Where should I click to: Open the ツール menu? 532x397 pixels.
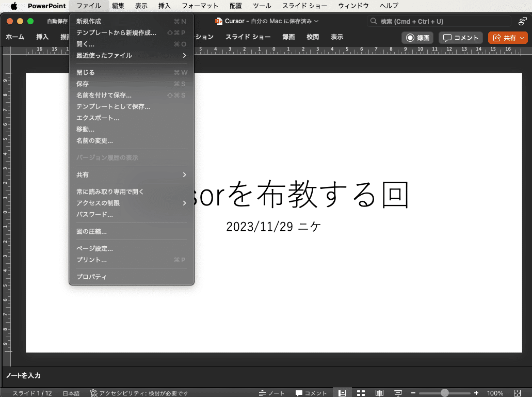point(262,6)
